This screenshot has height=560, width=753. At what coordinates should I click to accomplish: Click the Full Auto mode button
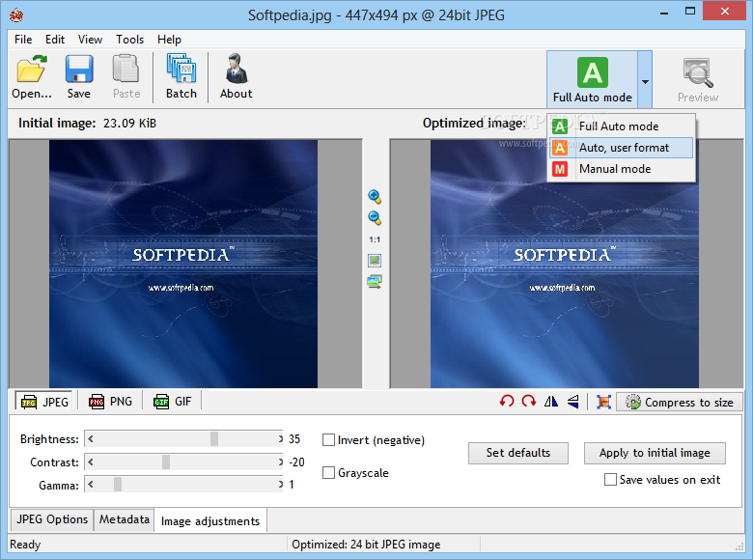pos(592,80)
